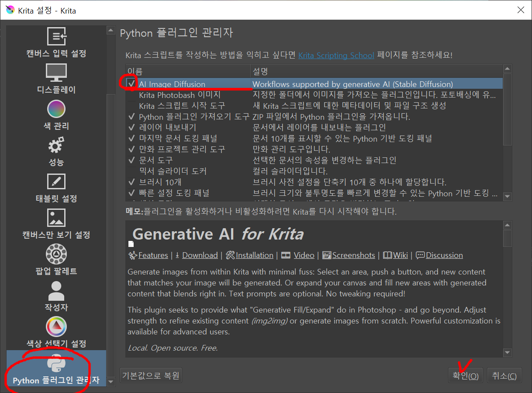Open the popup palette icon
Viewport: 532px width, 393px height.
point(56,254)
